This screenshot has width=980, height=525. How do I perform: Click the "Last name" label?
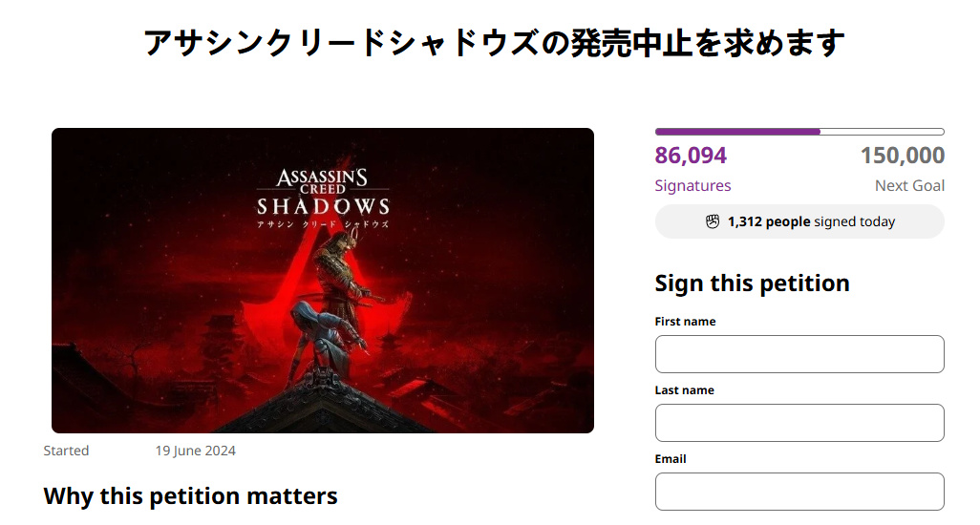pyautogui.click(x=684, y=390)
